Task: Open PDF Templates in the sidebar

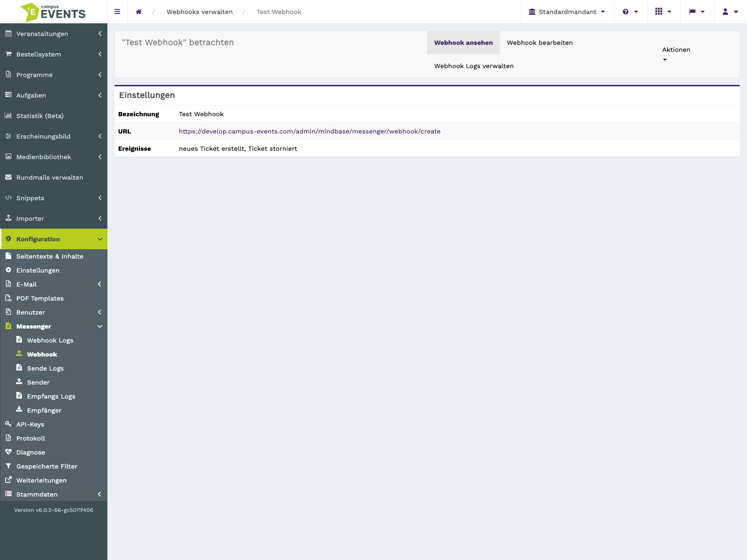Action: [54, 298]
